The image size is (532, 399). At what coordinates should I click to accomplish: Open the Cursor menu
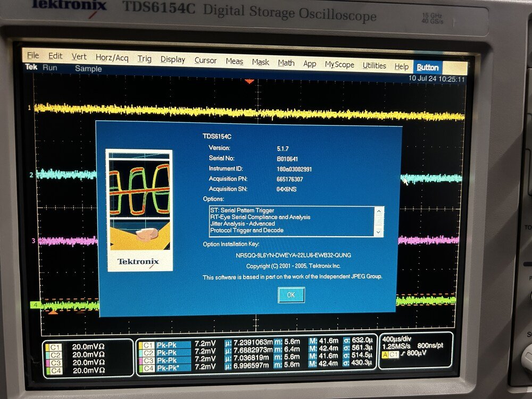pos(205,61)
